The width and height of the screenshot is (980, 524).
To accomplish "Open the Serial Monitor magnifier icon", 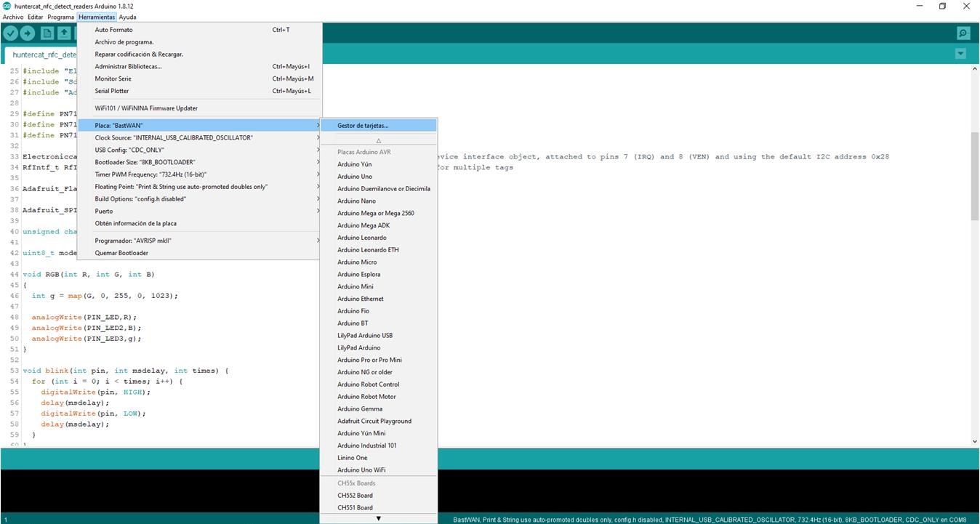I will tap(963, 33).
